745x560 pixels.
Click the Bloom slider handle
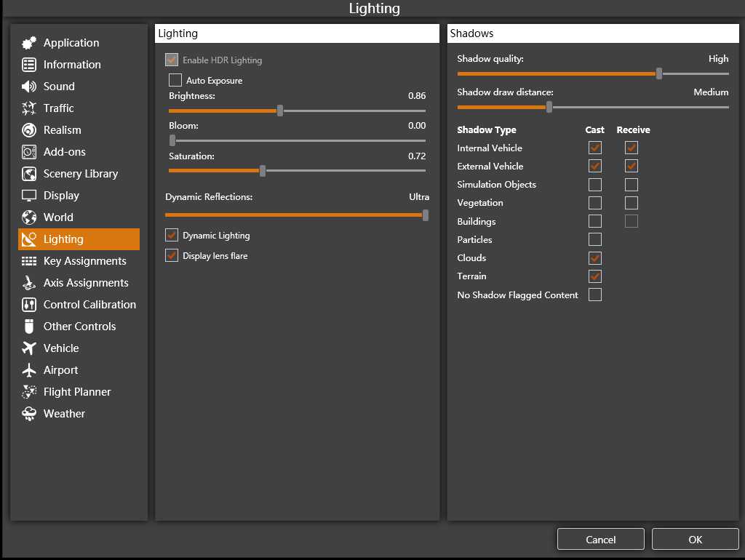[172, 140]
